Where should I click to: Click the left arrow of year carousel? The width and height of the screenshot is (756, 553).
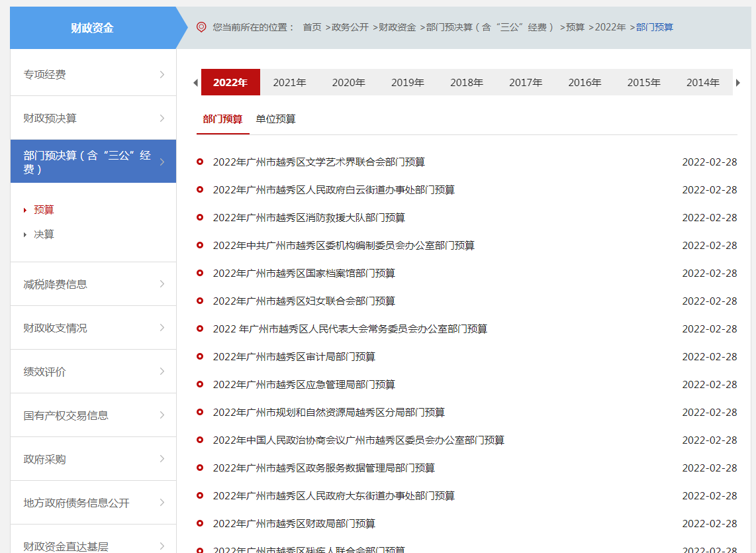[x=195, y=83]
